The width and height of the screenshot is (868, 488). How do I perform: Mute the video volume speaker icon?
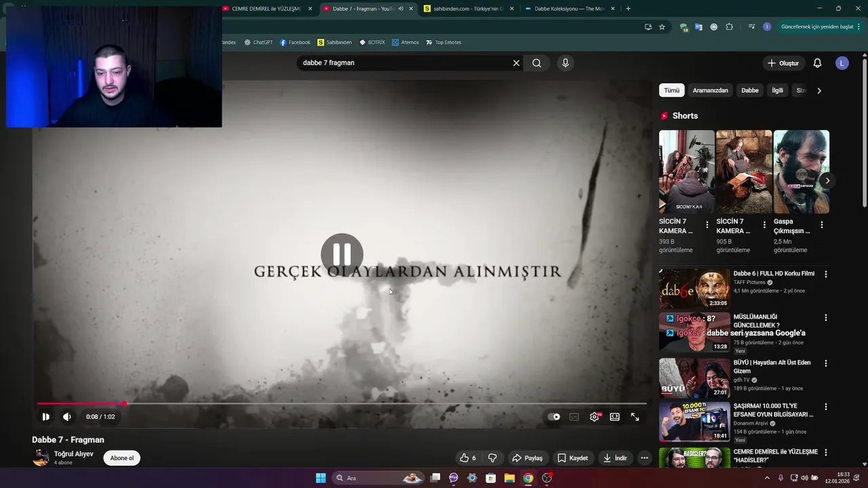(x=66, y=417)
